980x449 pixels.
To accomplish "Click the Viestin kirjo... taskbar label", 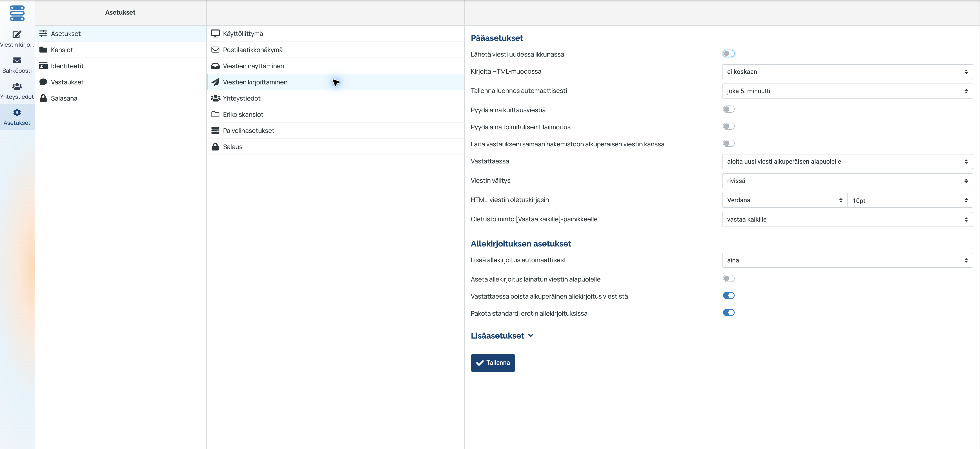I will pos(17,45).
